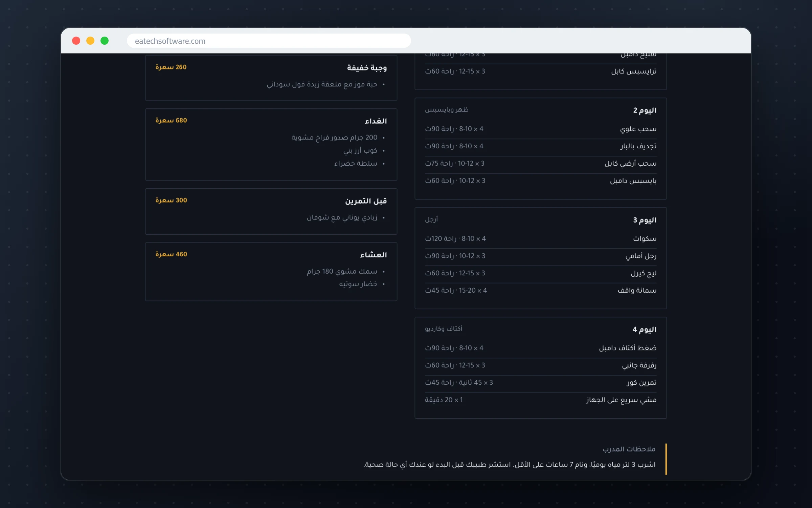Select the بايسبس دامبل exercise
This screenshot has height=508, width=812.
pyautogui.click(x=633, y=181)
